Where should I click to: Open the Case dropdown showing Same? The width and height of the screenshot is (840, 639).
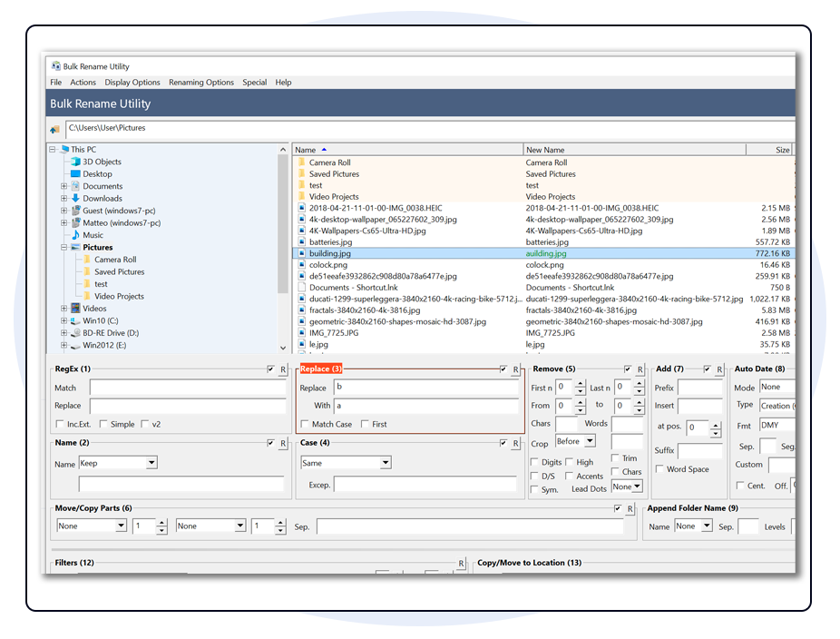click(346, 463)
